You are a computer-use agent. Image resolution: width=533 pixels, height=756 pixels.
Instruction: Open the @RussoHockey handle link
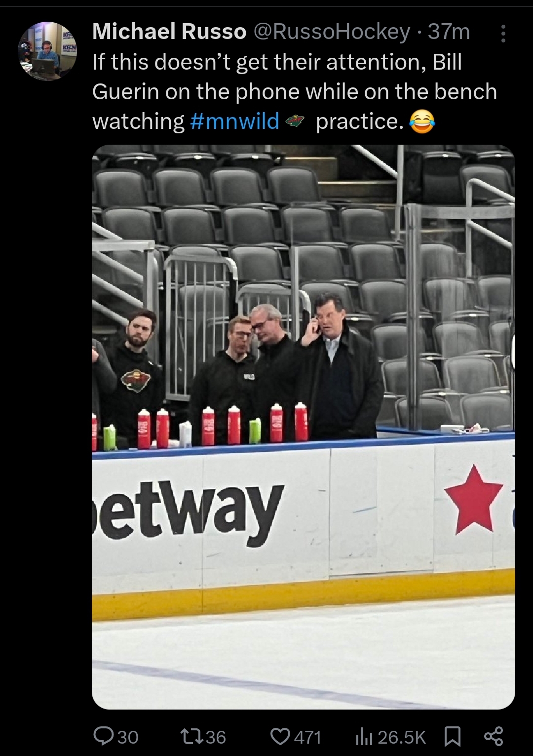pyautogui.click(x=332, y=32)
